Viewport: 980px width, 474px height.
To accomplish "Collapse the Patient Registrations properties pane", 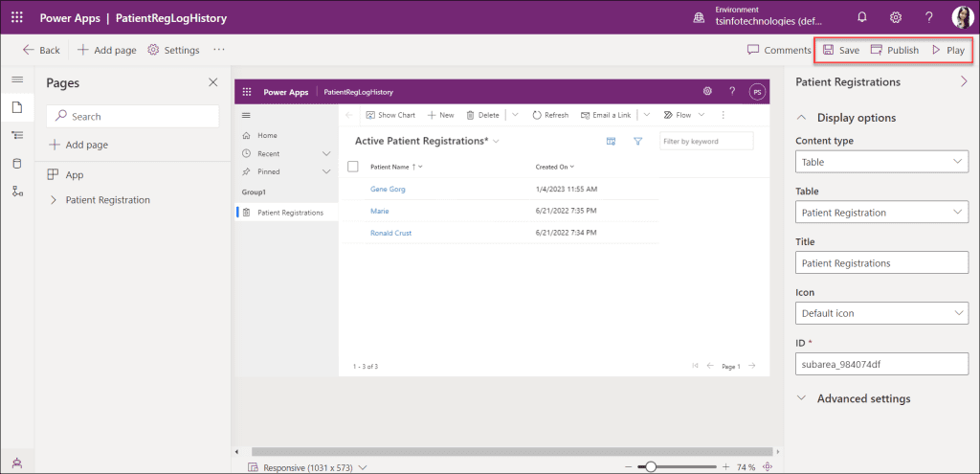I will pyautogui.click(x=963, y=82).
